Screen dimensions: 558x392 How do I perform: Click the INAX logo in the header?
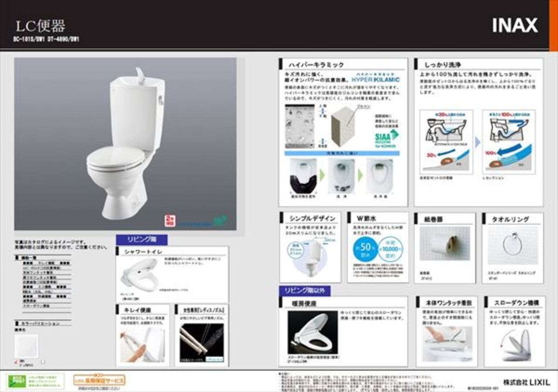pyautogui.click(x=515, y=26)
